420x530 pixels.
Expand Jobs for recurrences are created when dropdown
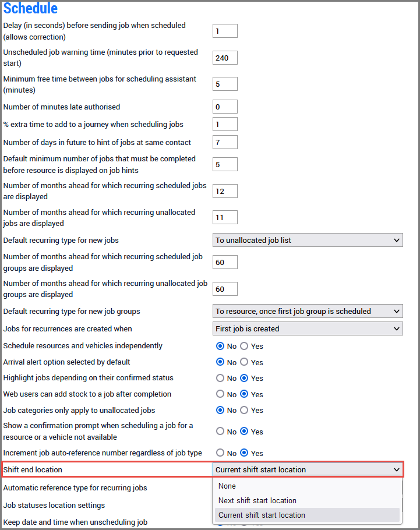click(x=308, y=328)
